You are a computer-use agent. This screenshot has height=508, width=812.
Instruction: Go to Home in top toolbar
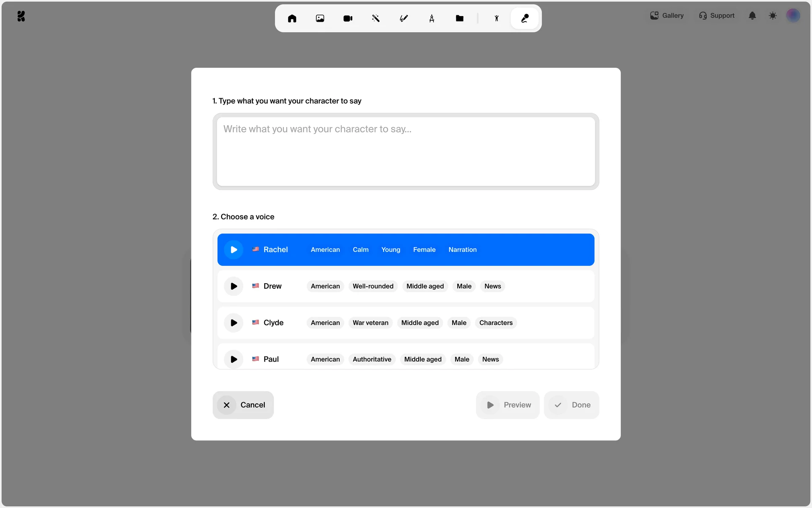(292, 18)
